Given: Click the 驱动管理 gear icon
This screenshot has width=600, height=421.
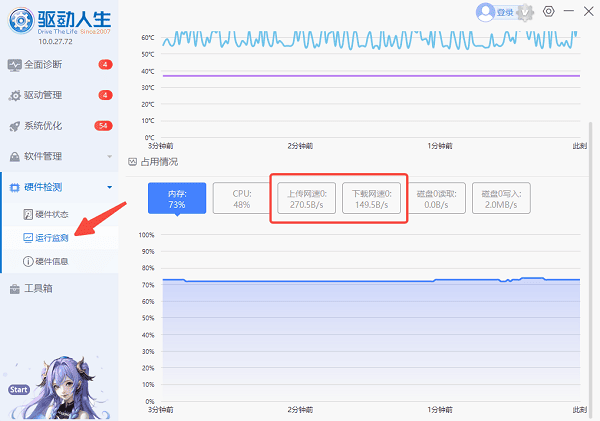Looking at the screenshot, I should 15,96.
